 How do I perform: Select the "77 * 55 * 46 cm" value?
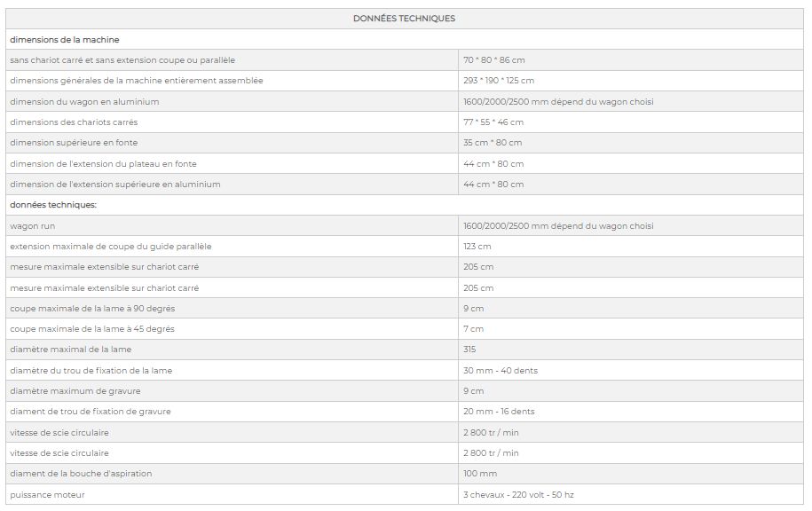click(x=493, y=122)
